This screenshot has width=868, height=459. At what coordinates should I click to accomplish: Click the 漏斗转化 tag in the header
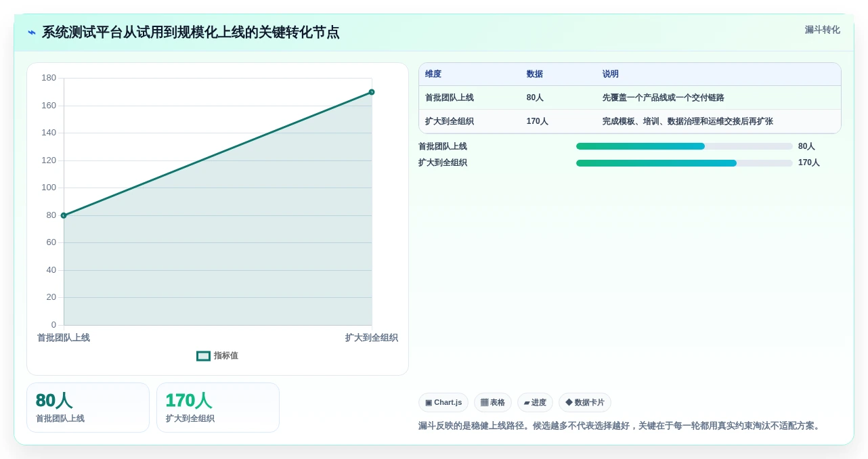[822, 30]
